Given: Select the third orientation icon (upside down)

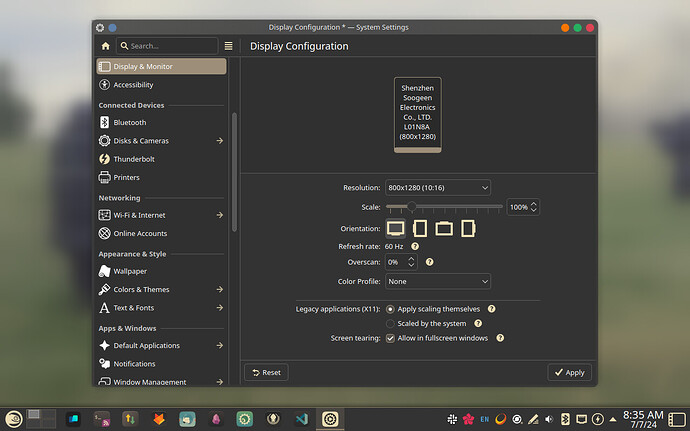Looking at the screenshot, I should pyautogui.click(x=444, y=228).
